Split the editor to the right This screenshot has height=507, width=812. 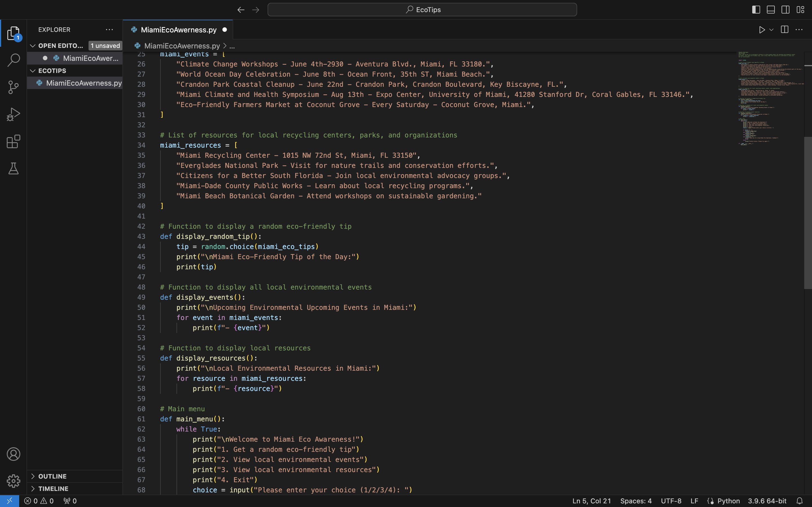click(x=784, y=30)
